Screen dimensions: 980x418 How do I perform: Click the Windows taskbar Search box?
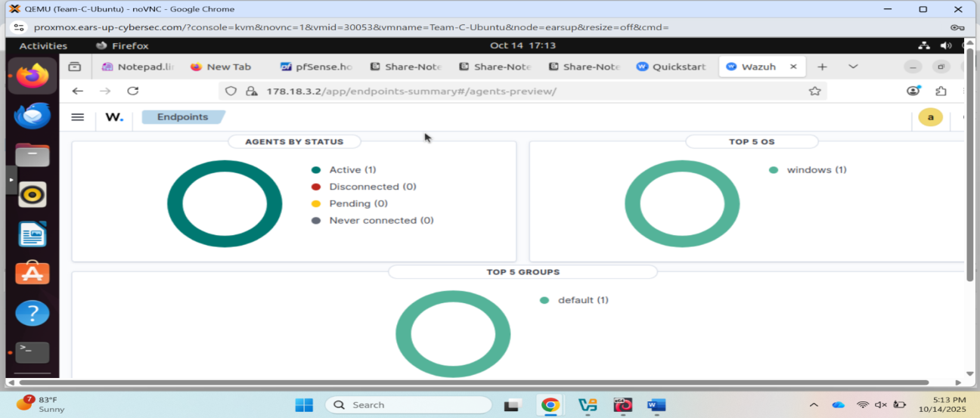(x=408, y=405)
